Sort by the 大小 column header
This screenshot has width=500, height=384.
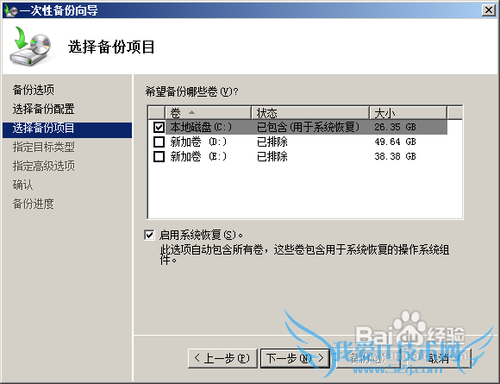408,113
